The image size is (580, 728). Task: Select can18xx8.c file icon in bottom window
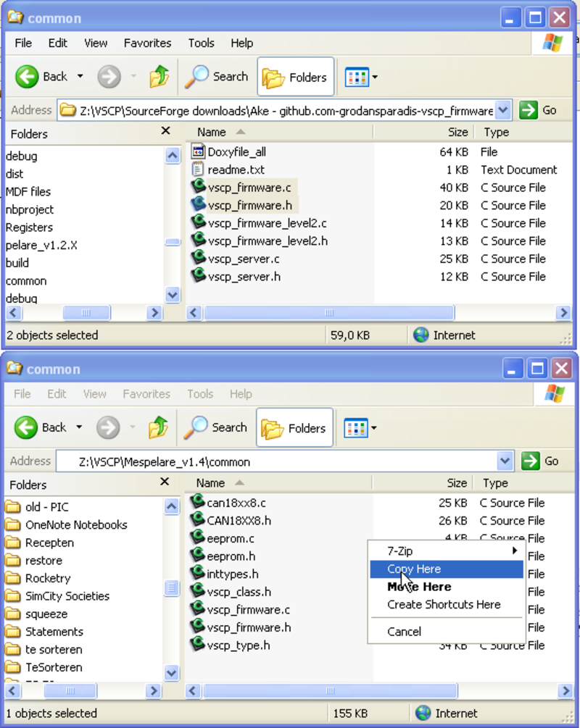tap(198, 503)
